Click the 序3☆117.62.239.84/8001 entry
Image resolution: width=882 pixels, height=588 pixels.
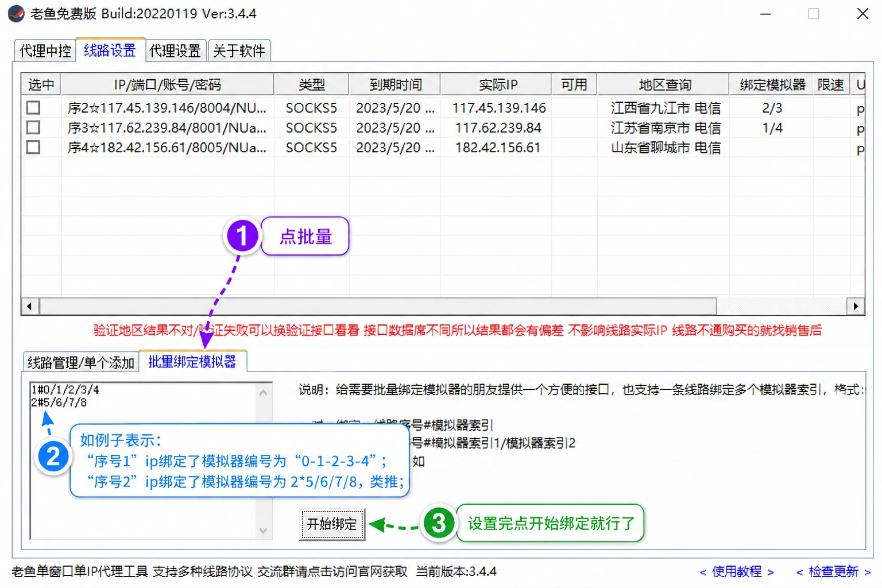click(167, 128)
